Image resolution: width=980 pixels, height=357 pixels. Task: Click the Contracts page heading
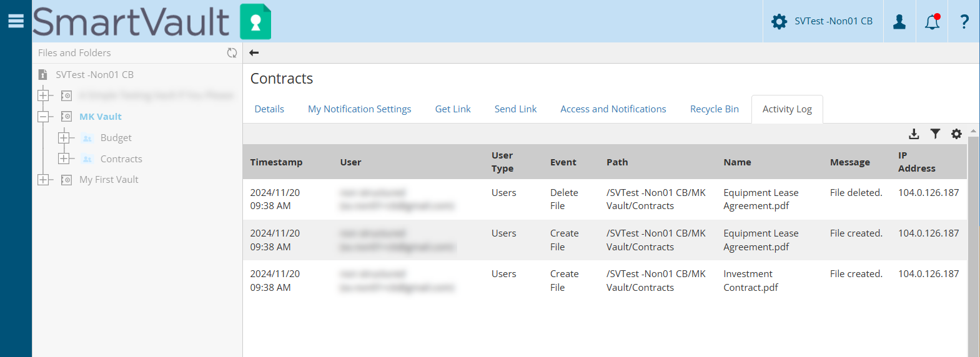282,79
